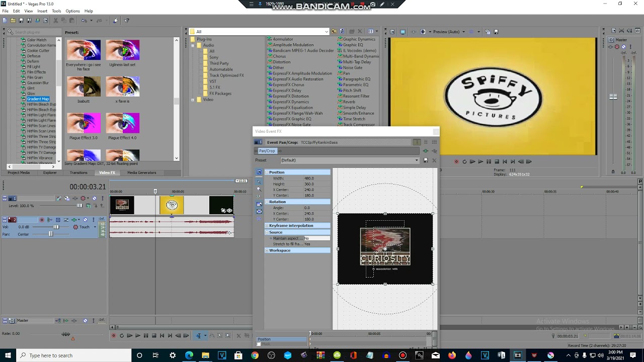The image size is (644, 362).
Task: Toggle Move Freely in Pan/Crop
Action: (x=259, y=219)
